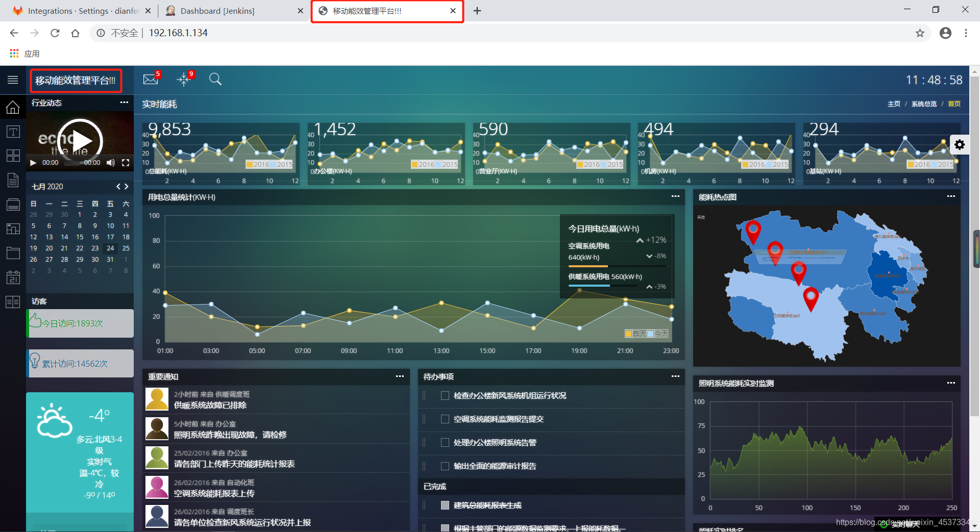This screenshot has height=532, width=980.
Task: Click today's visits card 今日访问:1893次
Action: (80, 323)
